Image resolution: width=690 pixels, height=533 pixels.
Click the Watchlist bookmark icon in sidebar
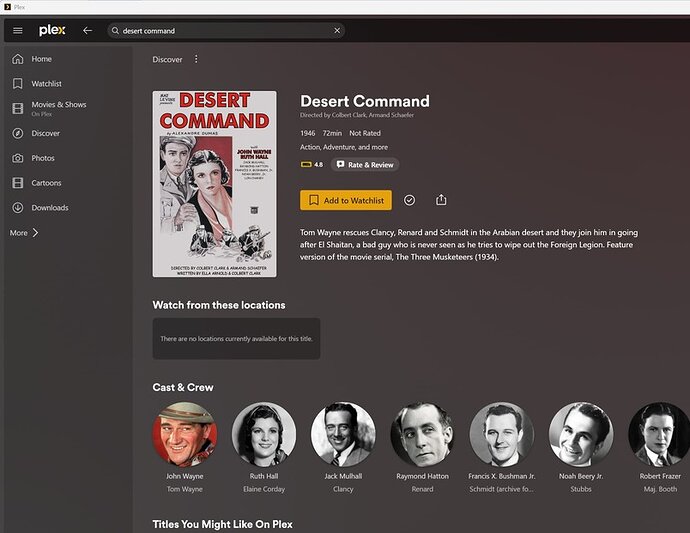coord(18,84)
